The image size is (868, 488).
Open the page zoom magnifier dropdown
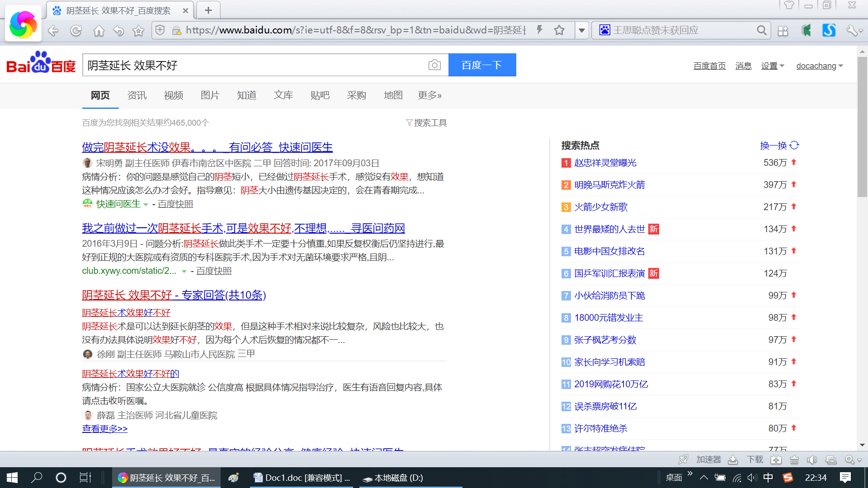click(x=854, y=460)
